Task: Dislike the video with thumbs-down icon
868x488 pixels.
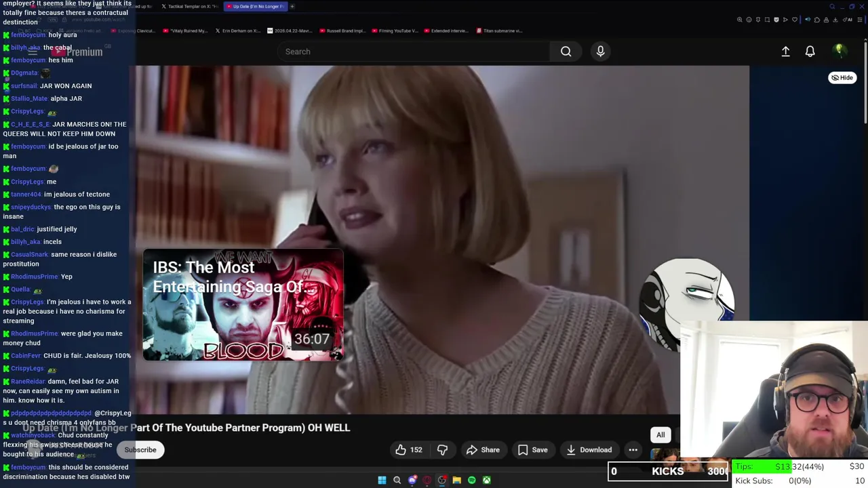Action: point(442,450)
